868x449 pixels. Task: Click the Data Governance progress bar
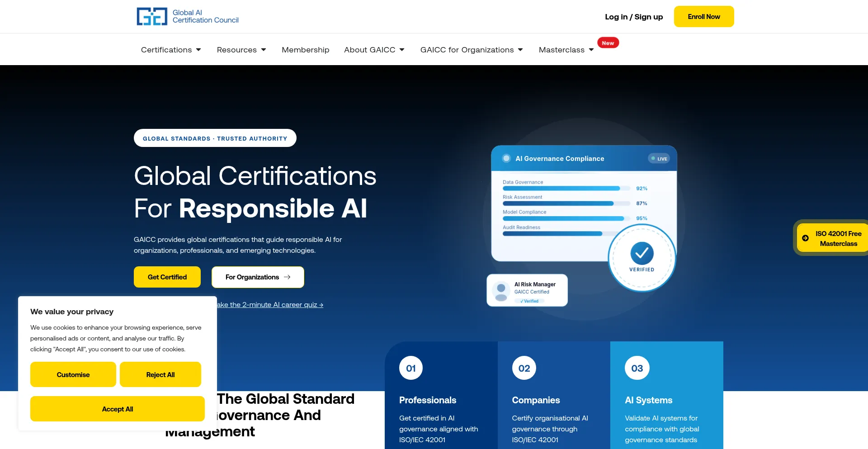[x=566, y=188]
